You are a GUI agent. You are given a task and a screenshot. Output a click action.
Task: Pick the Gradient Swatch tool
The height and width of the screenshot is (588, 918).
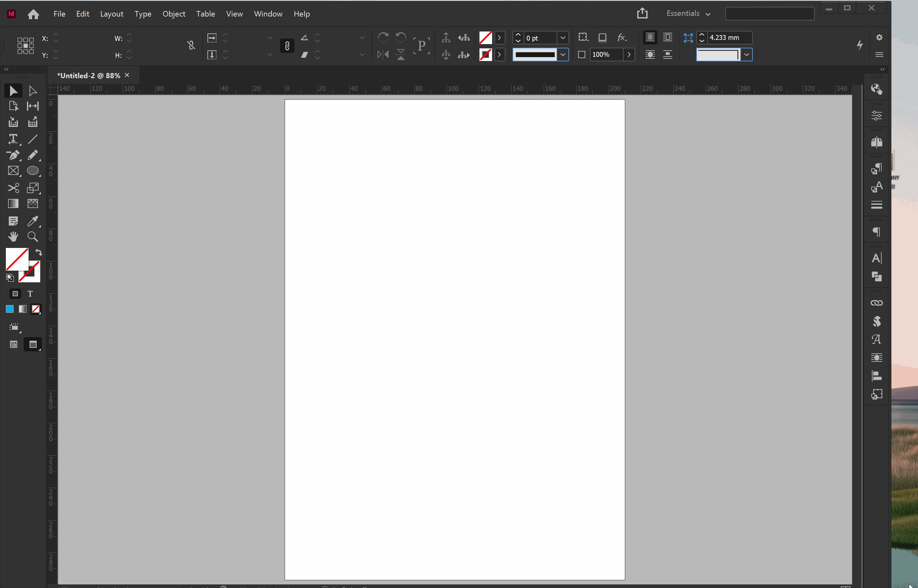(x=13, y=203)
